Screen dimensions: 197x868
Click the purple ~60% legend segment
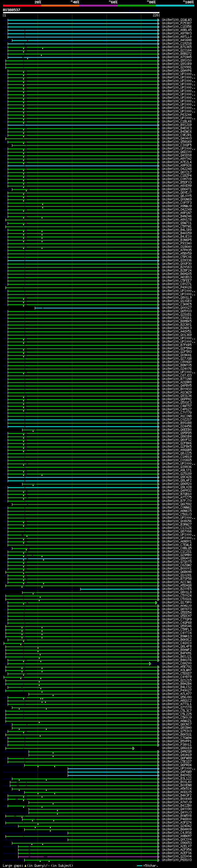click(99, 6)
